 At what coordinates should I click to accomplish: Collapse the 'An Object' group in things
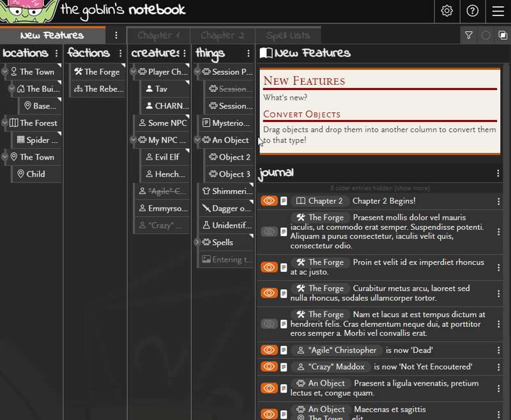click(197, 140)
